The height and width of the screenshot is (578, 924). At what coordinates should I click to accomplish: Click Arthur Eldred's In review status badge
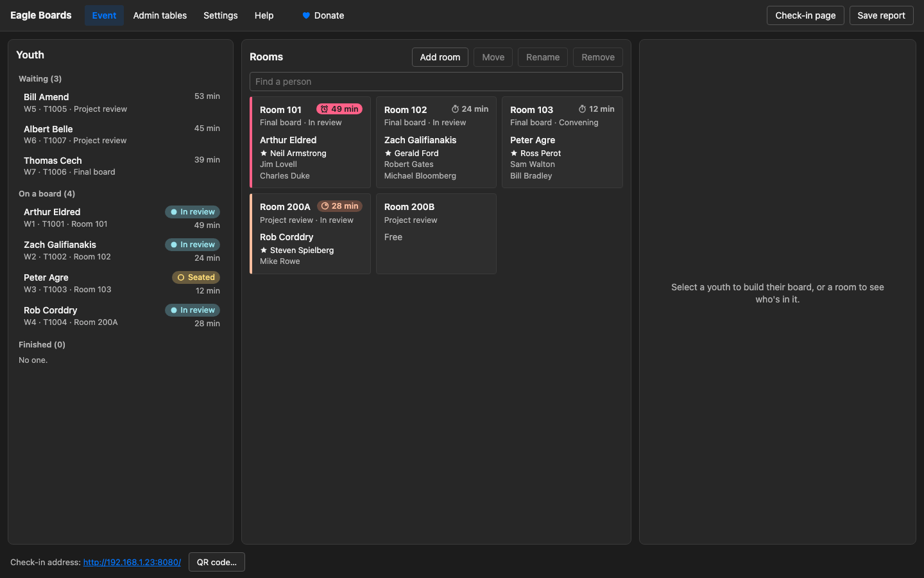193,212
